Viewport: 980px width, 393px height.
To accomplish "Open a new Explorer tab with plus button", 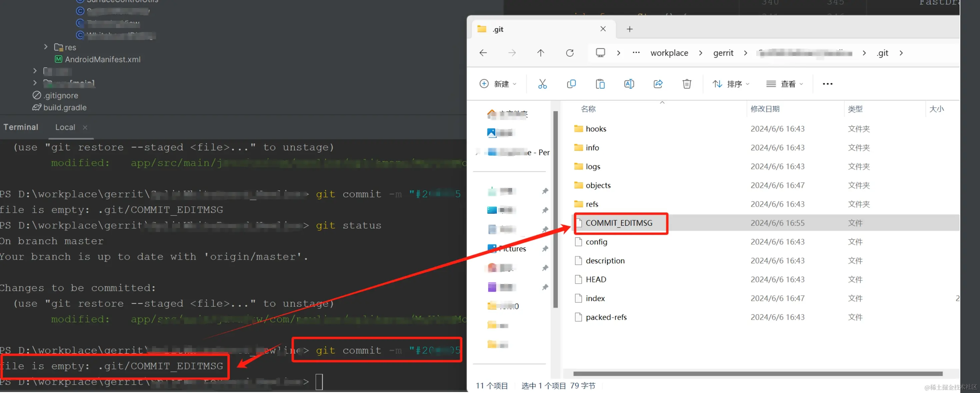I will (630, 29).
